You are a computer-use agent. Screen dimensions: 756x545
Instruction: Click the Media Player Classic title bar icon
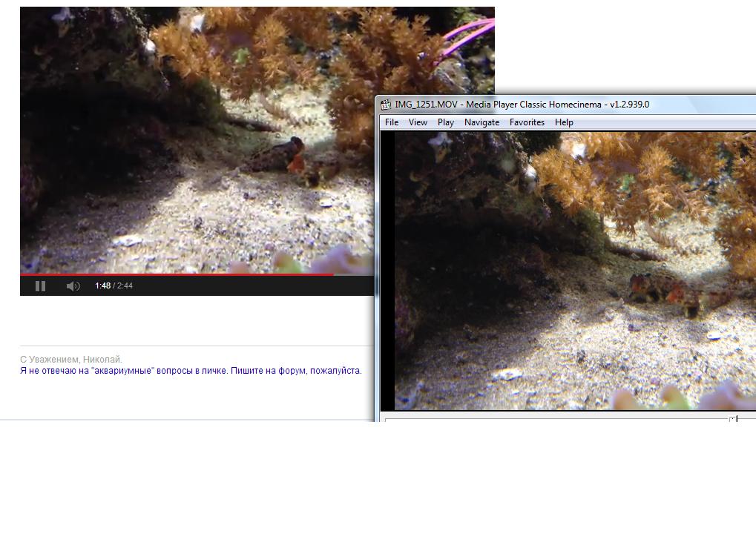tap(386, 105)
